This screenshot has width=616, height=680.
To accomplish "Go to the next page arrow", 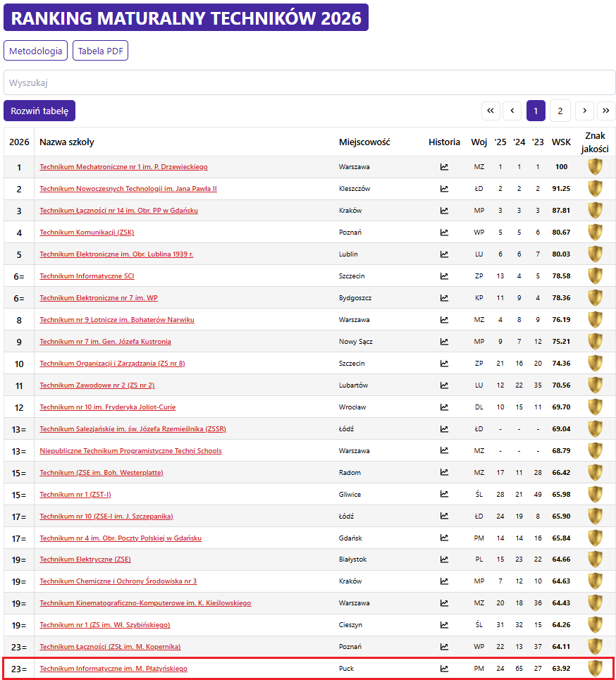I will tap(584, 111).
